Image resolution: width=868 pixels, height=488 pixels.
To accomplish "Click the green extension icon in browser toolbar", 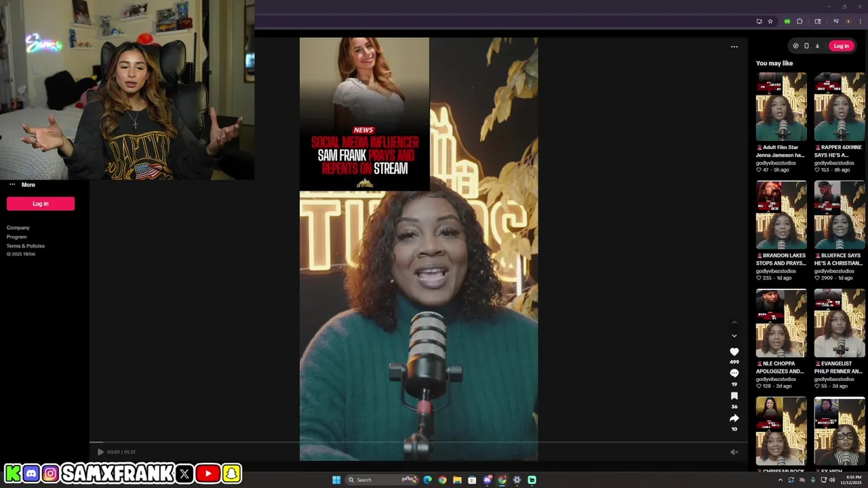I will point(787,22).
